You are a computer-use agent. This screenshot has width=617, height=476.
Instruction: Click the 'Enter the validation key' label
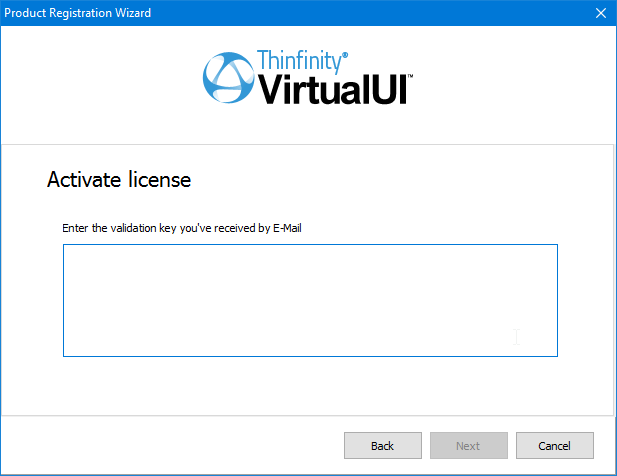[182, 228]
